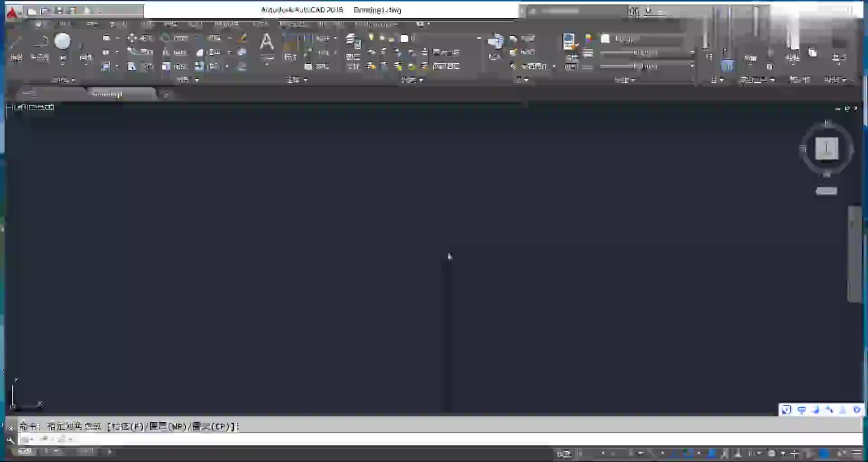Click the Open file icon in Quick Access
868x462 pixels.
[x=45, y=11]
